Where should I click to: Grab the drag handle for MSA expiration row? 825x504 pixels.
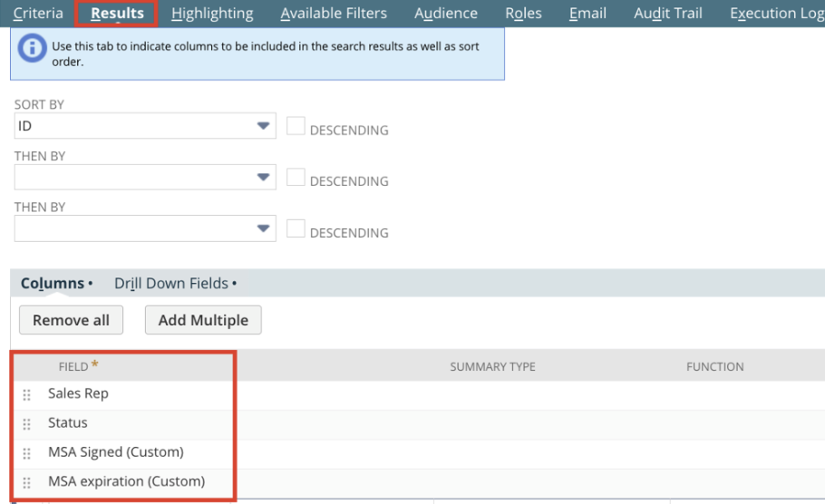point(27,483)
